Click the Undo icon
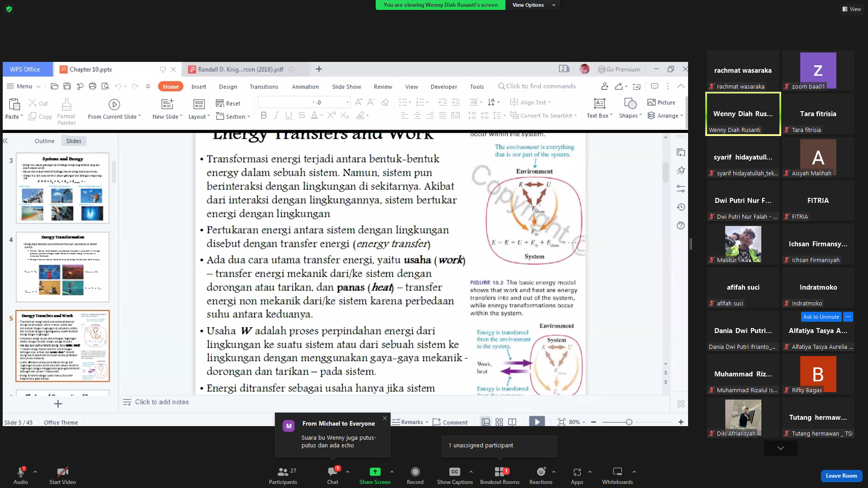This screenshot has height=488, width=868. [x=118, y=86]
